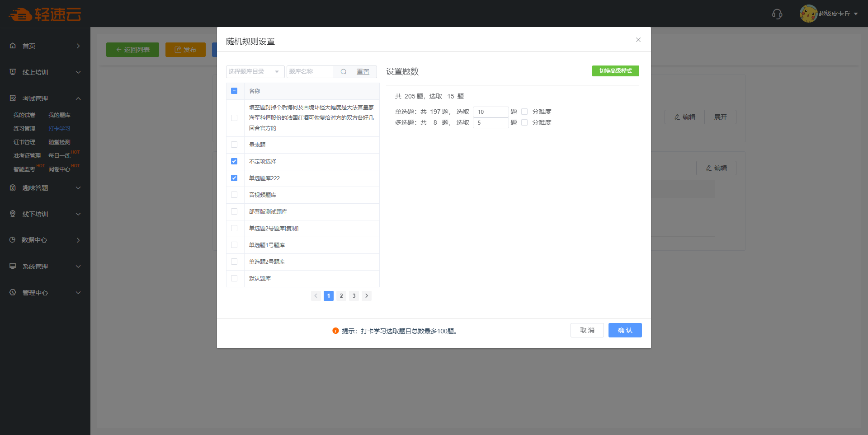This screenshot has height=435, width=868.
Task: Click the 确认 button
Action: coord(625,330)
